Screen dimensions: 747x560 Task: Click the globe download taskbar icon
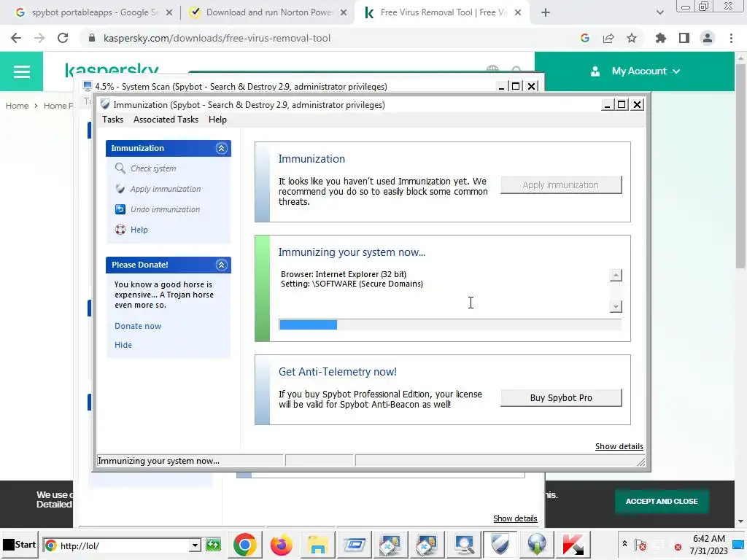(537, 545)
